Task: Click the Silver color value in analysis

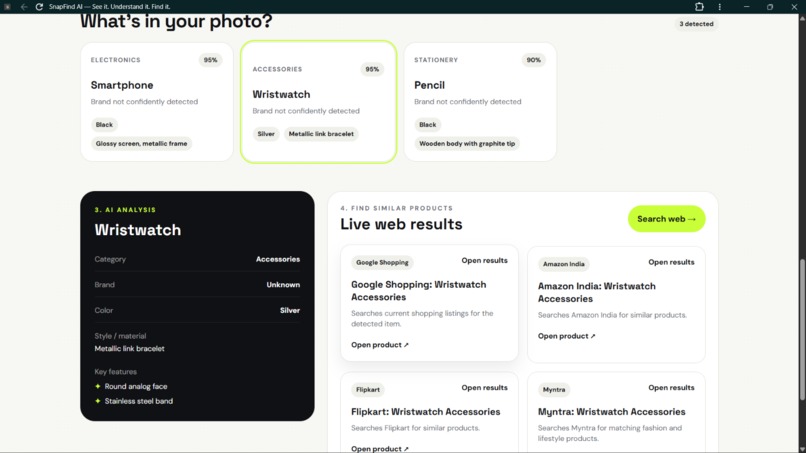Action: 289,311
